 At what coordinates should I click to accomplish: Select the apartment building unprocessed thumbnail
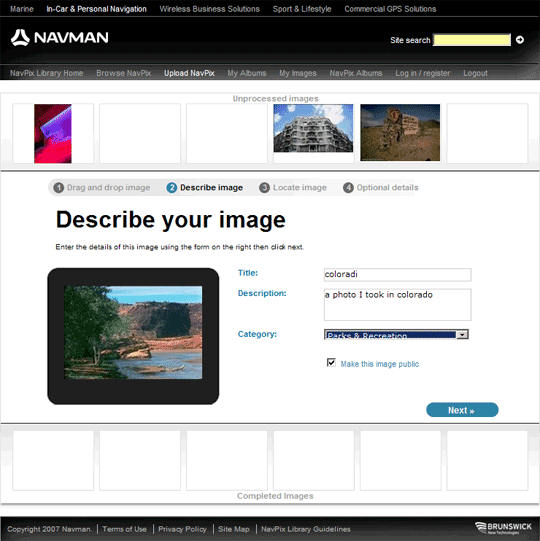(313, 128)
